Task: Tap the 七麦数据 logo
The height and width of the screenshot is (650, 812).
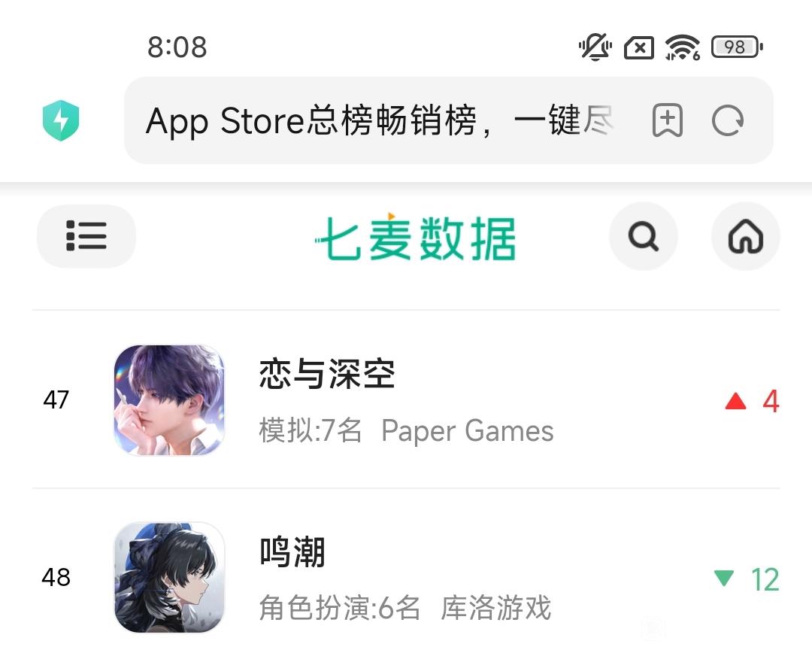Action: [415, 237]
